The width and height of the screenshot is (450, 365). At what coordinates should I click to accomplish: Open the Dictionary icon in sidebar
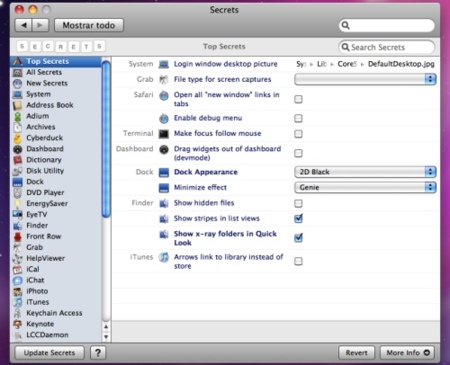(17, 160)
